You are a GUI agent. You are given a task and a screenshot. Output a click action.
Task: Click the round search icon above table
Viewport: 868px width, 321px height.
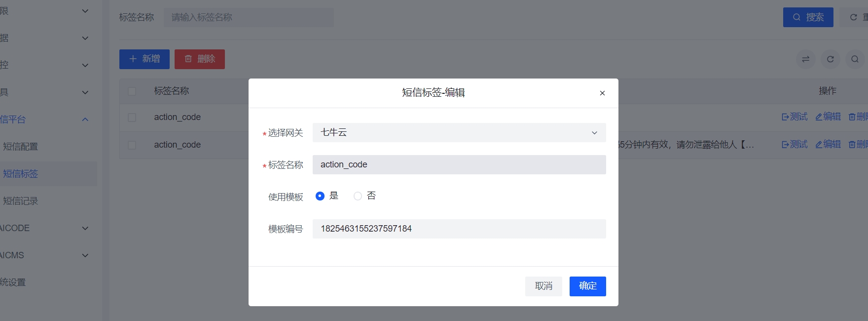855,59
